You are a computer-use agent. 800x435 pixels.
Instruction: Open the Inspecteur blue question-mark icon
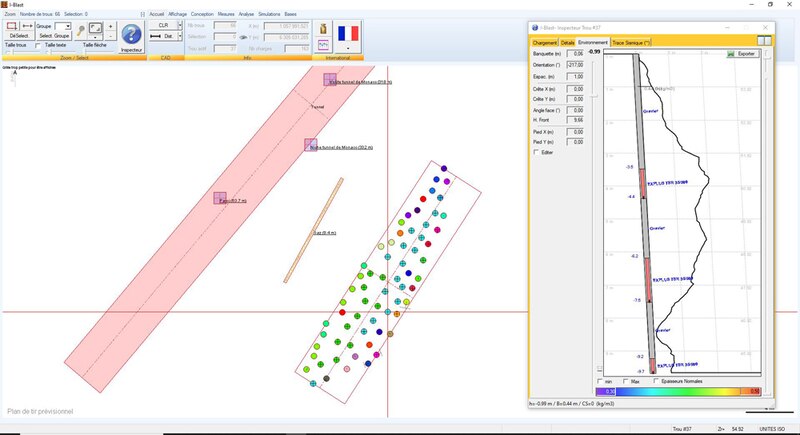pyautogui.click(x=132, y=35)
